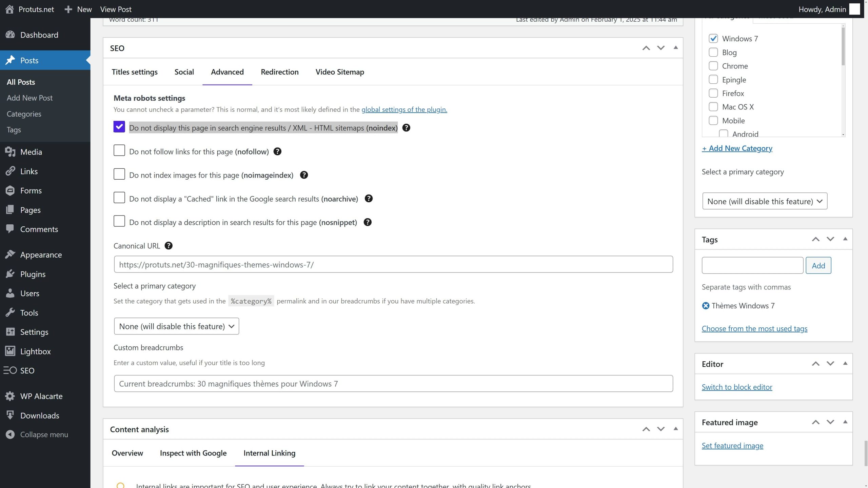Click the Custom breadcrumbs input field
The width and height of the screenshot is (868, 488).
pyautogui.click(x=393, y=384)
